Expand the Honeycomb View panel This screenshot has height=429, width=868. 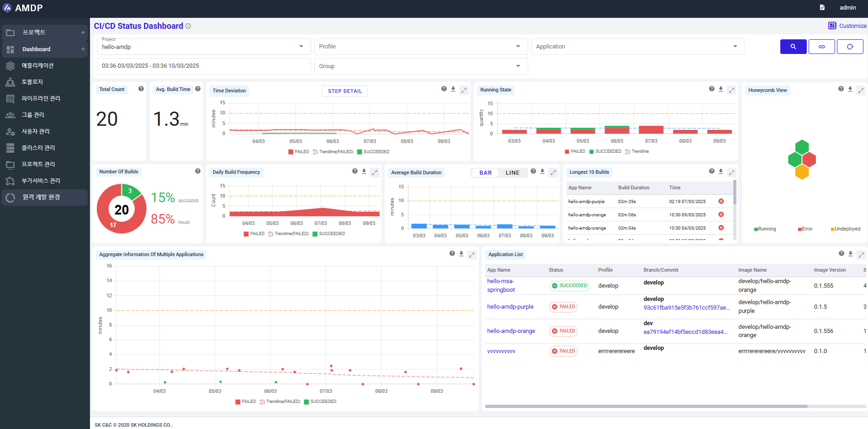click(861, 90)
